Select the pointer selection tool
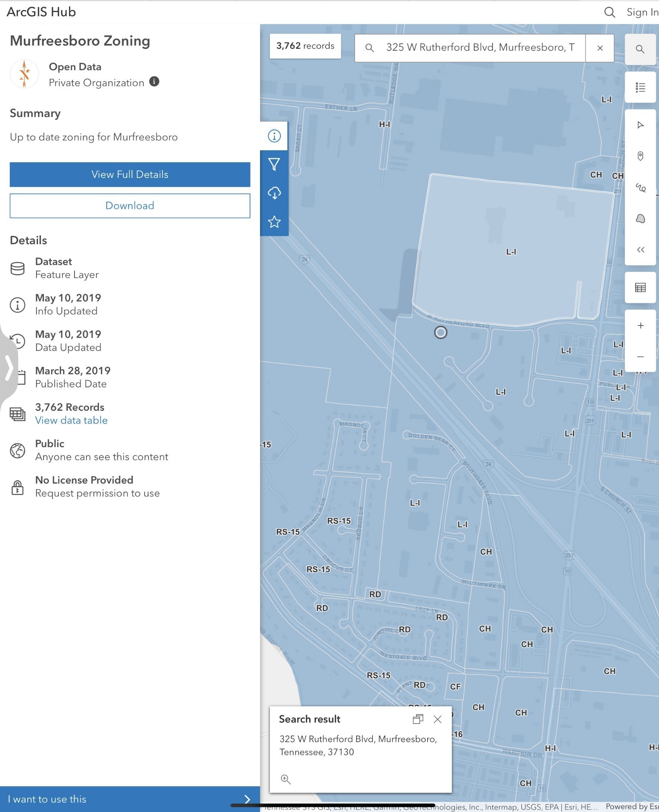Viewport: 659px width, 812px height. coord(640,125)
